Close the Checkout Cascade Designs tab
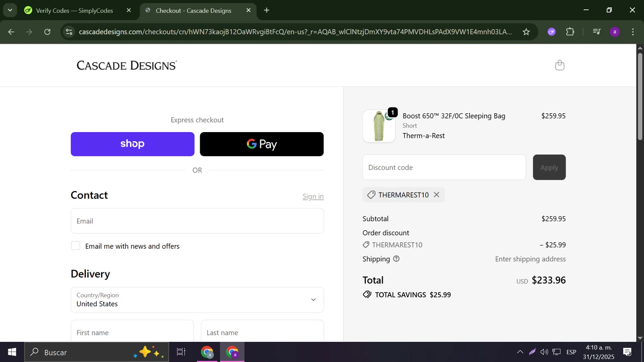The image size is (644, 362). (x=249, y=10)
